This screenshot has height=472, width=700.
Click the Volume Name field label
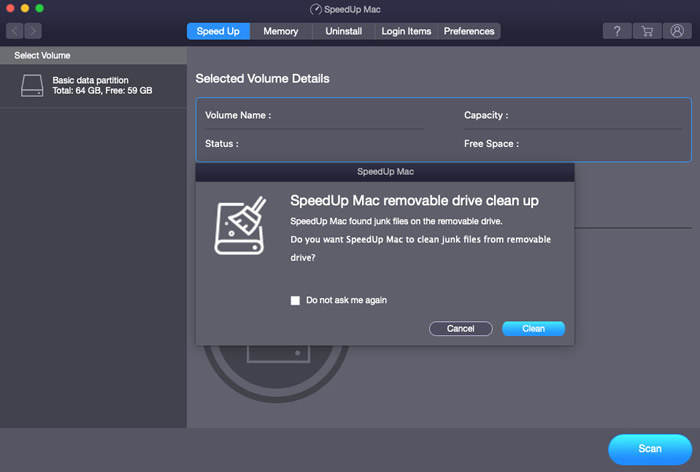point(238,115)
